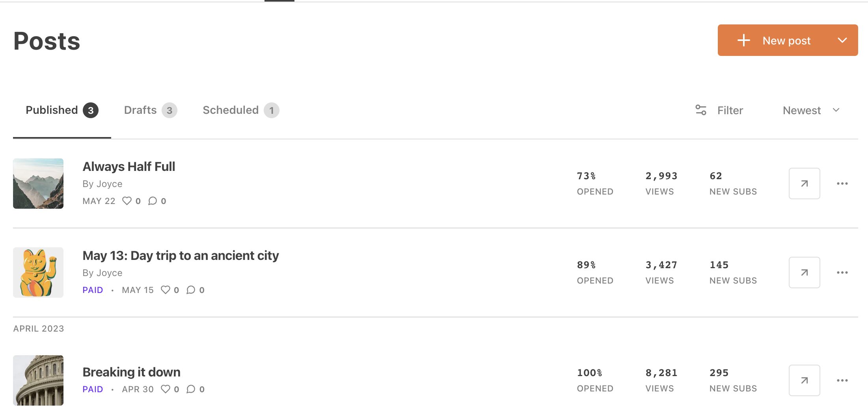Expand the New post dropdown arrow
This screenshot has width=868, height=419.
pos(842,40)
